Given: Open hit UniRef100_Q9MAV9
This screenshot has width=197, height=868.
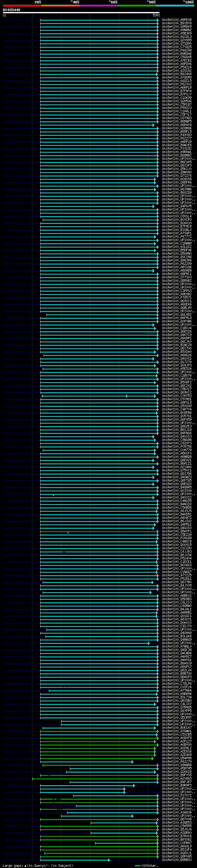Looking at the screenshot, I should pos(176,26).
